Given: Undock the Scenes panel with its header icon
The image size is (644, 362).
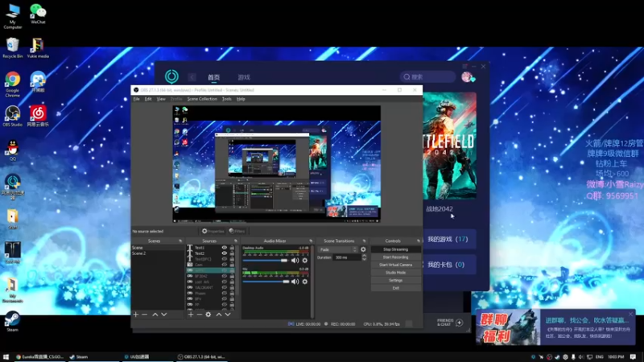Looking at the screenshot, I should [180, 241].
